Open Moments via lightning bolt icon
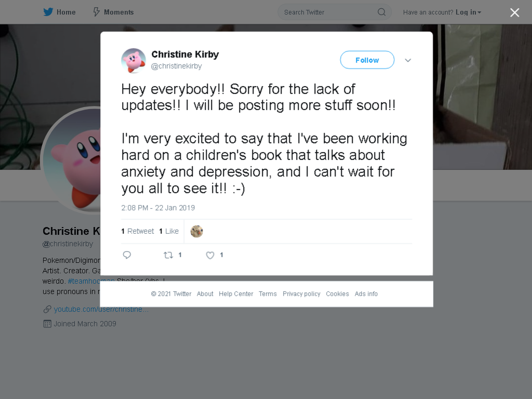 tap(96, 12)
